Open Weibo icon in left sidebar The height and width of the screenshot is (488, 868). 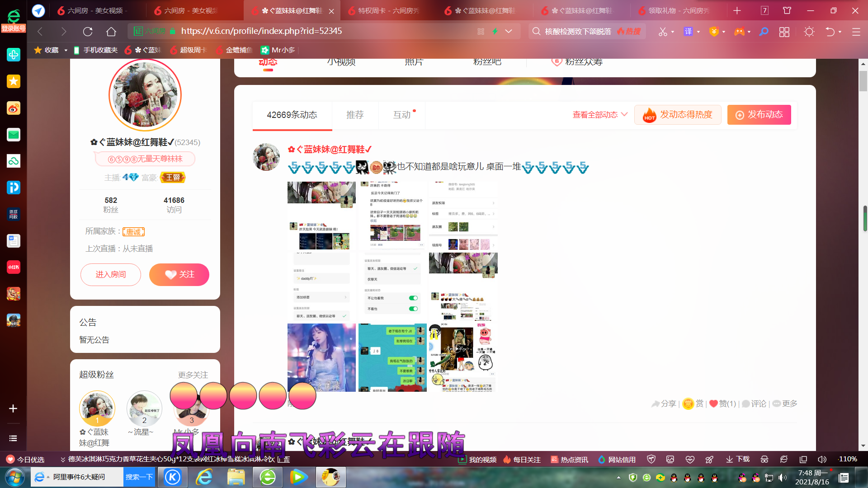click(14, 108)
